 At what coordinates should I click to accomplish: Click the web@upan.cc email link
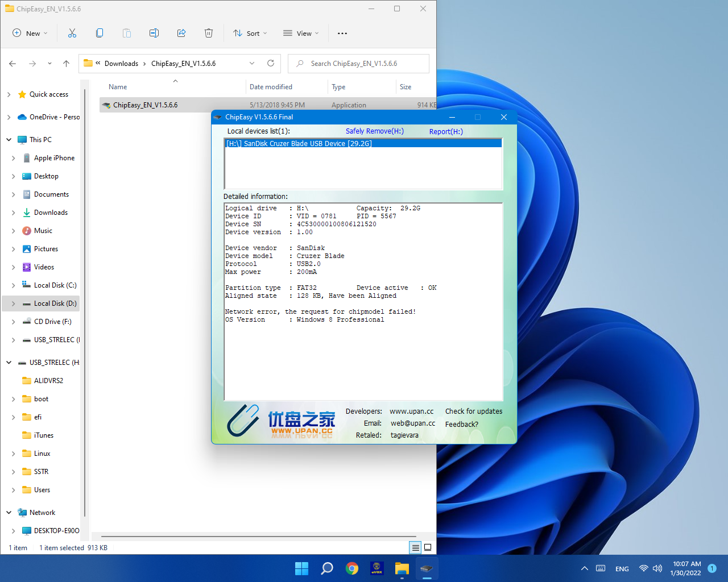413,423
